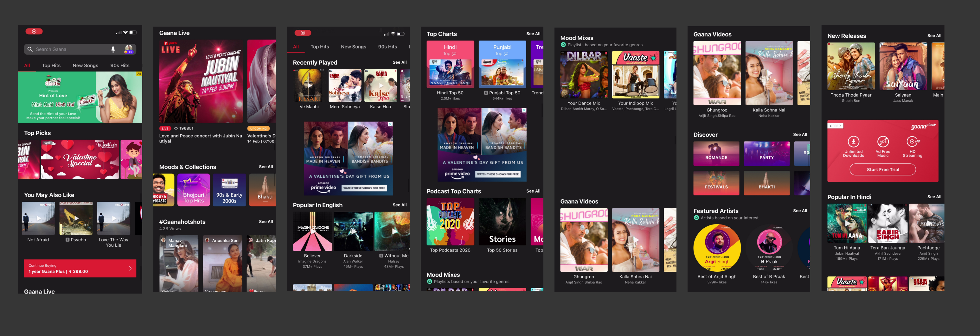
Task: Tap the red recording pill above the Search Gaana bar
Action: point(34,32)
